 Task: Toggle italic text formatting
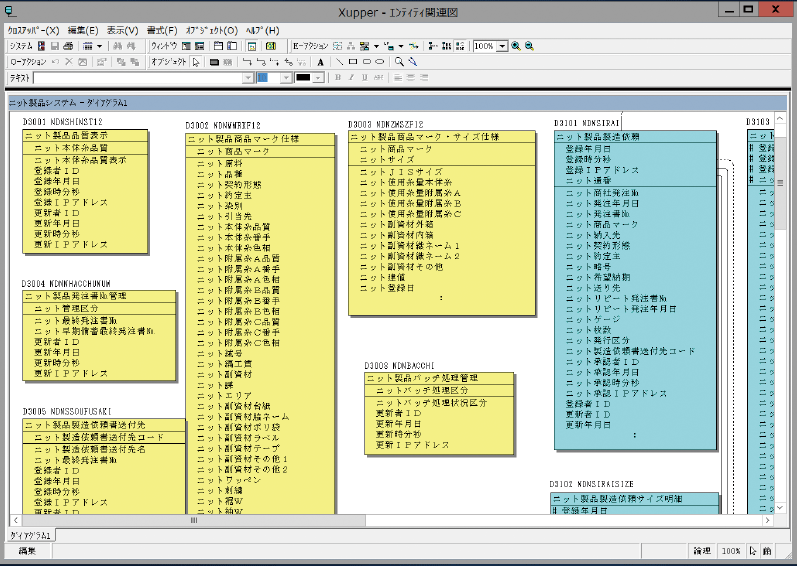[351, 77]
